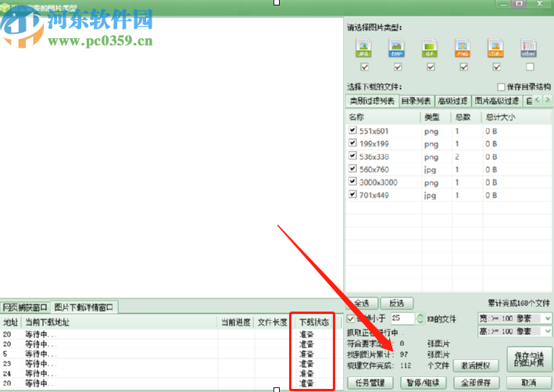554x392 pixels.
Task: Open 任务管理 button
Action: pyautogui.click(x=370, y=383)
